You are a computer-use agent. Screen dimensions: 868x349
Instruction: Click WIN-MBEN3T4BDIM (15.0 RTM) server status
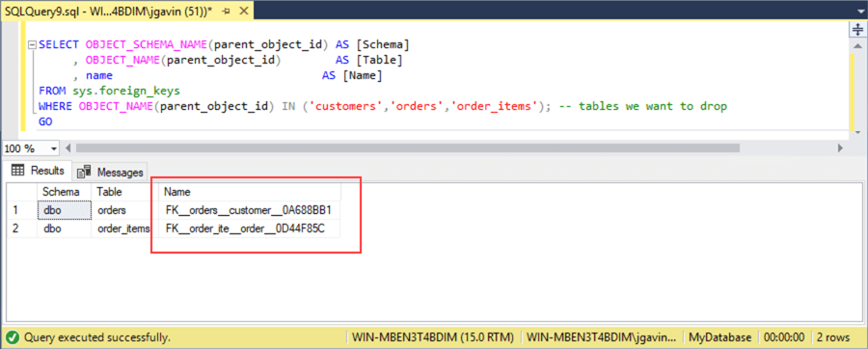(x=433, y=336)
